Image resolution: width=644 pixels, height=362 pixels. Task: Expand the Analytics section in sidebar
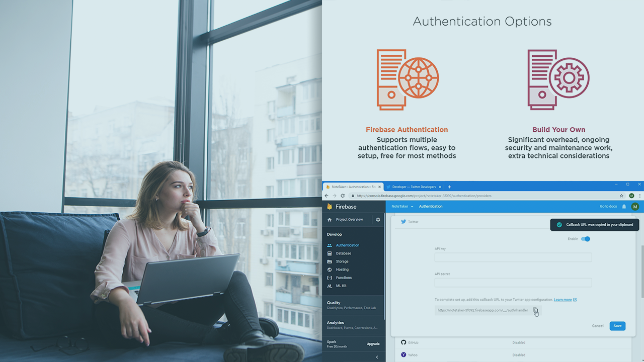click(353, 325)
